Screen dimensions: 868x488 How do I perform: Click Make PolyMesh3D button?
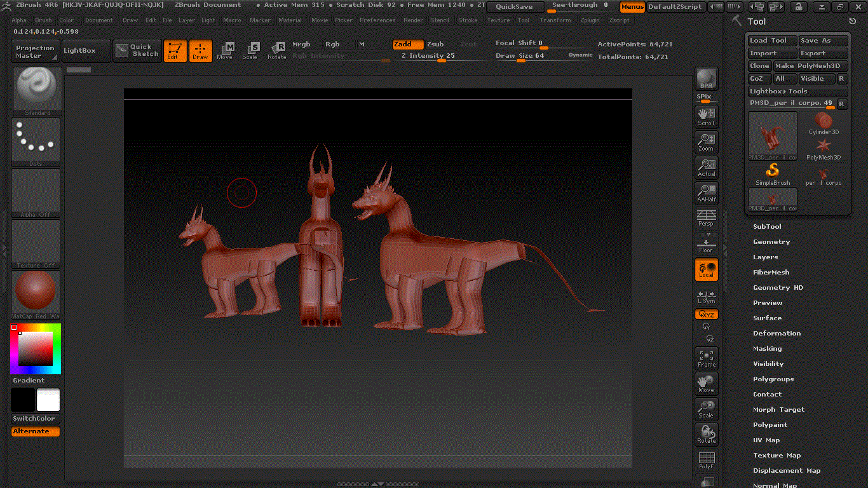point(810,66)
